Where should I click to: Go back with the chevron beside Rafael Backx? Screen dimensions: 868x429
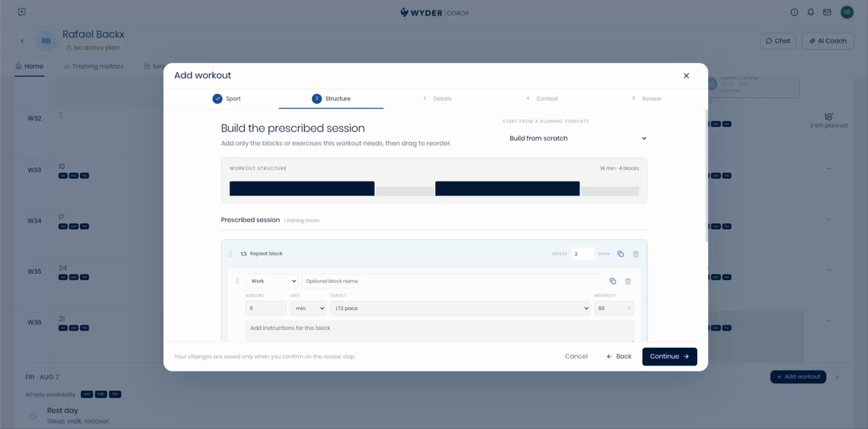pos(22,41)
